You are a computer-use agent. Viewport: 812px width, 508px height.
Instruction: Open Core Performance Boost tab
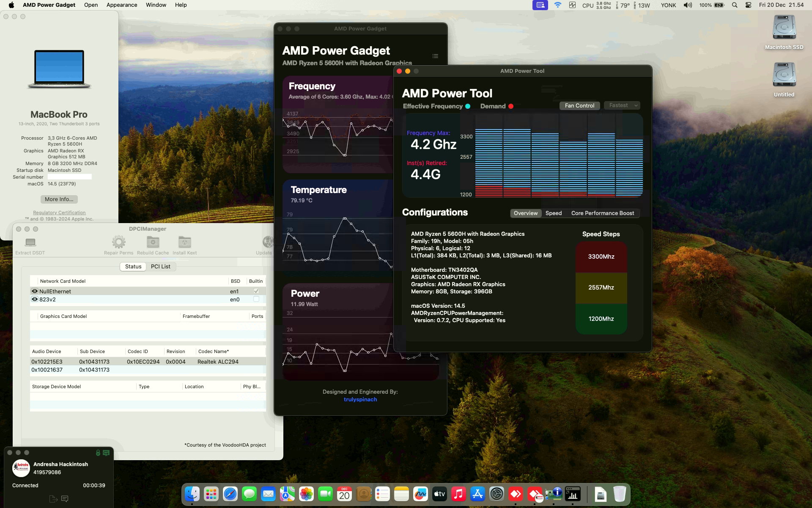[x=603, y=213]
